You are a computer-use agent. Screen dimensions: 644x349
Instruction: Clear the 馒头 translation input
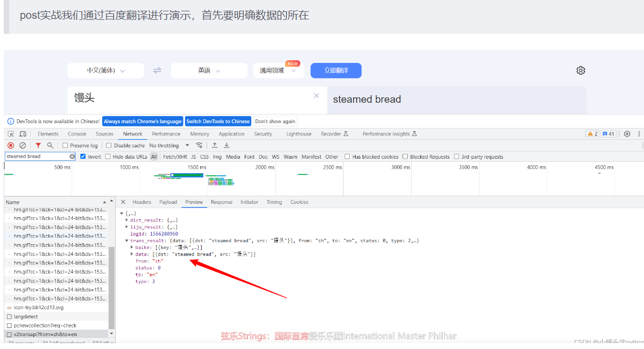(x=316, y=96)
